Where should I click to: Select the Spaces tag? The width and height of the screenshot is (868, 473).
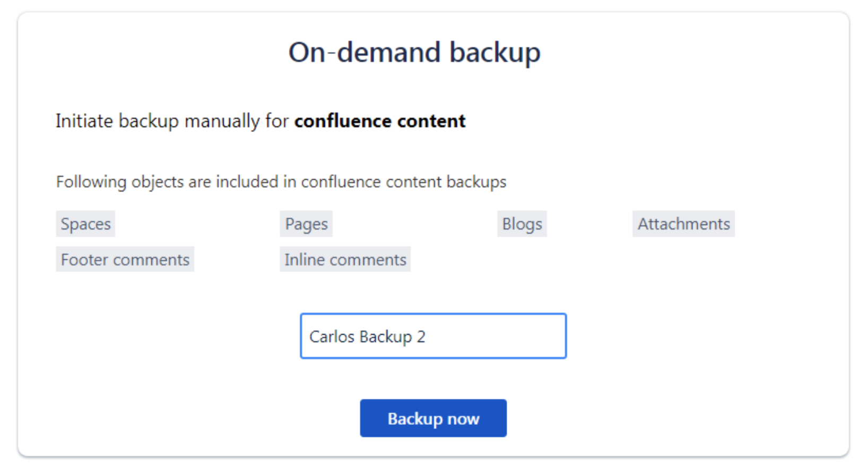(85, 224)
